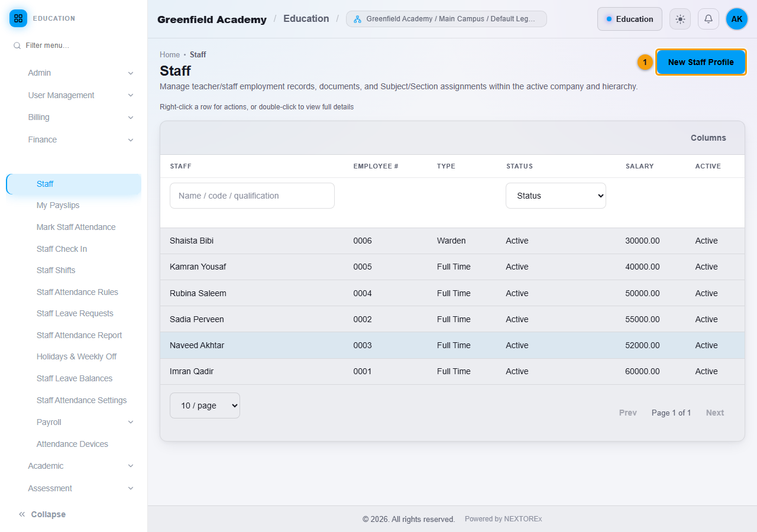Focus the Name / code / qualification field
Image resolution: width=757 pixels, height=532 pixels.
point(252,196)
